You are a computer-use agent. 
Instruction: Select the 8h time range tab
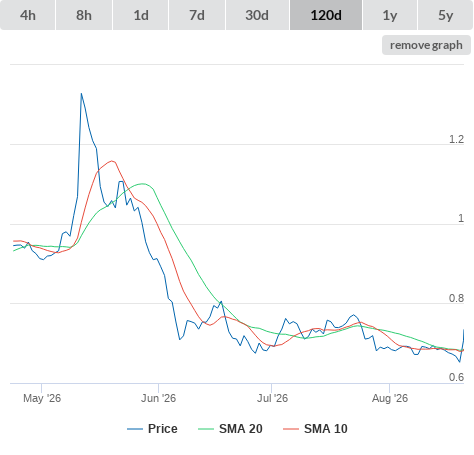(x=84, y=15)
